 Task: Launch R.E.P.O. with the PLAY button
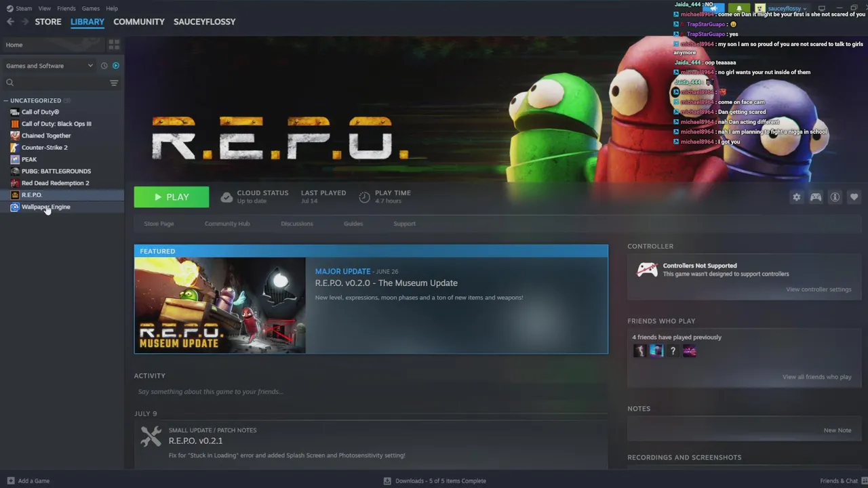point(172,197)
